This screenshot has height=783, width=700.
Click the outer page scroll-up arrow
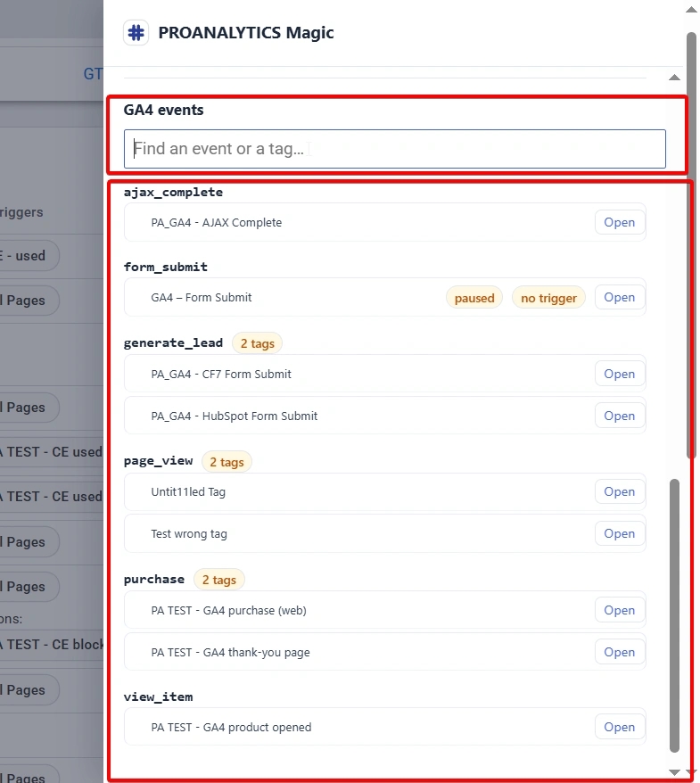(691, 10)
